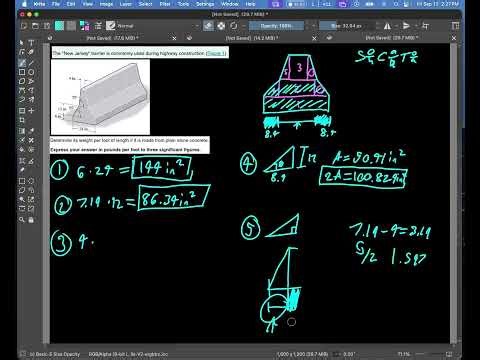
Task: Open the brush presets chooser
Action: click(110, 26)
